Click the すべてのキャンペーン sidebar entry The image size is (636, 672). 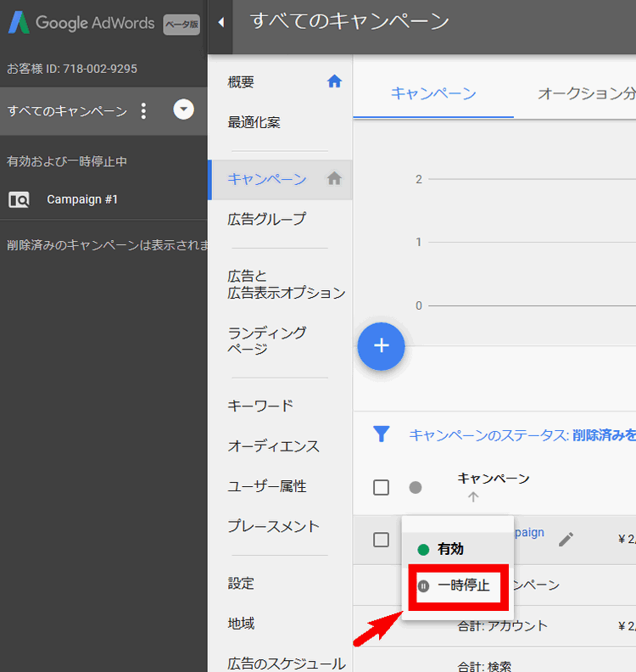[x=67, y=111]
